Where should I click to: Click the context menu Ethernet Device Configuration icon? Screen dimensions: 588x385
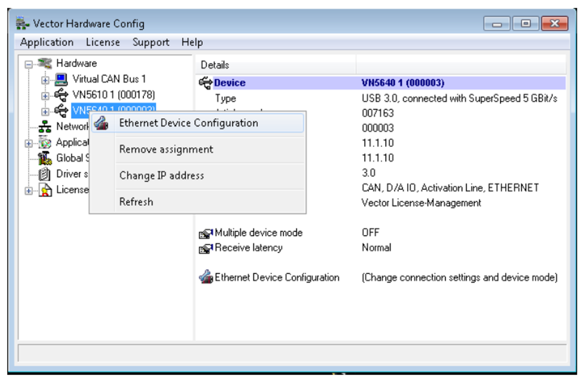pyautogui.click(x=101, y=123)
